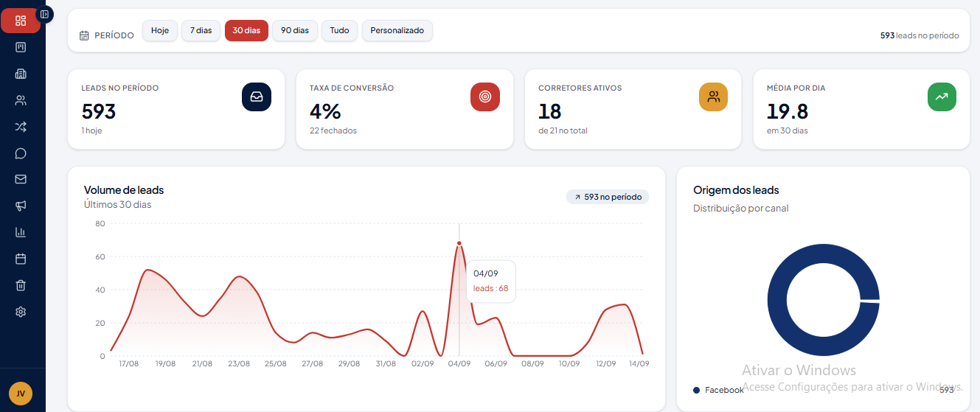This screenshot has width=980, height=412.
Task: Click the 23/08 axis date label
Action: [239, 363]
